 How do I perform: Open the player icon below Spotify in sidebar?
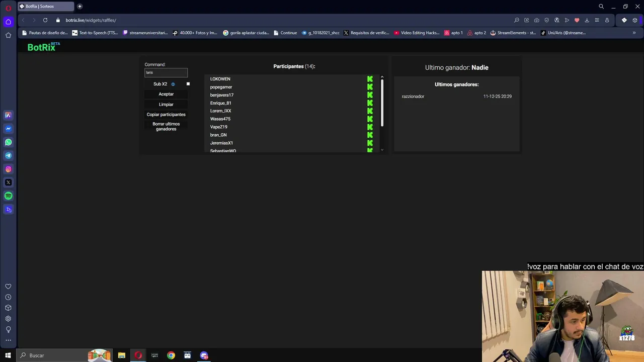click(x=8, y=210)
